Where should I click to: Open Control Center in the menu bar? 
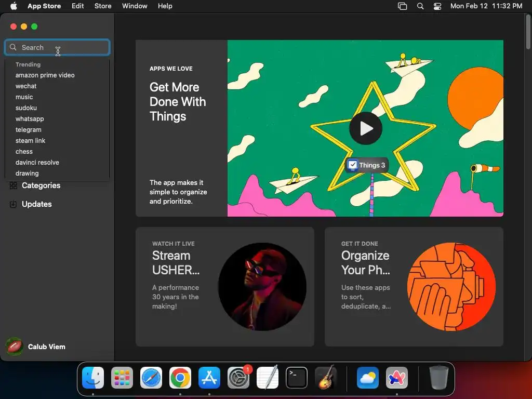pyautogui.click(x=437, y=6)
